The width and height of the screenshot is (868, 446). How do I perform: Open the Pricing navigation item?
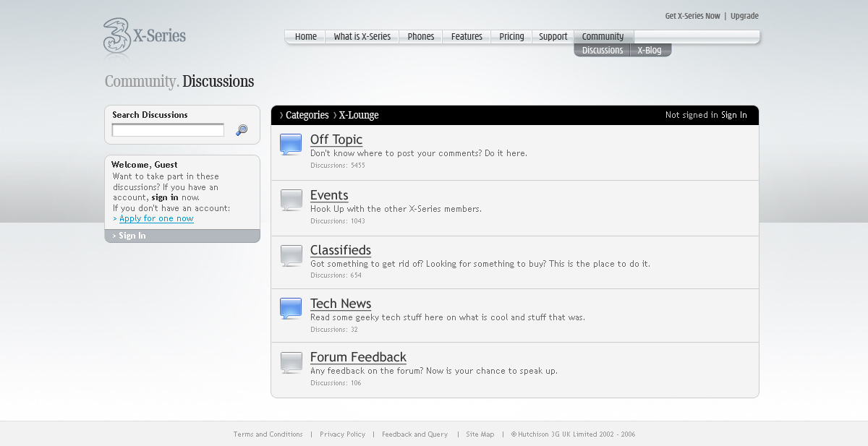511,37
